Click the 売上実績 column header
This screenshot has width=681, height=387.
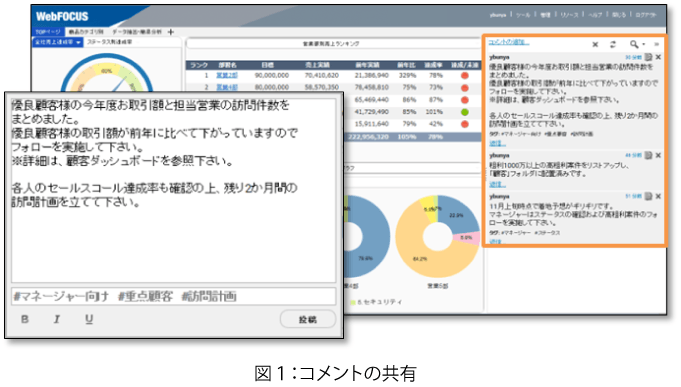pyautogui.click(x=317, y=65)
